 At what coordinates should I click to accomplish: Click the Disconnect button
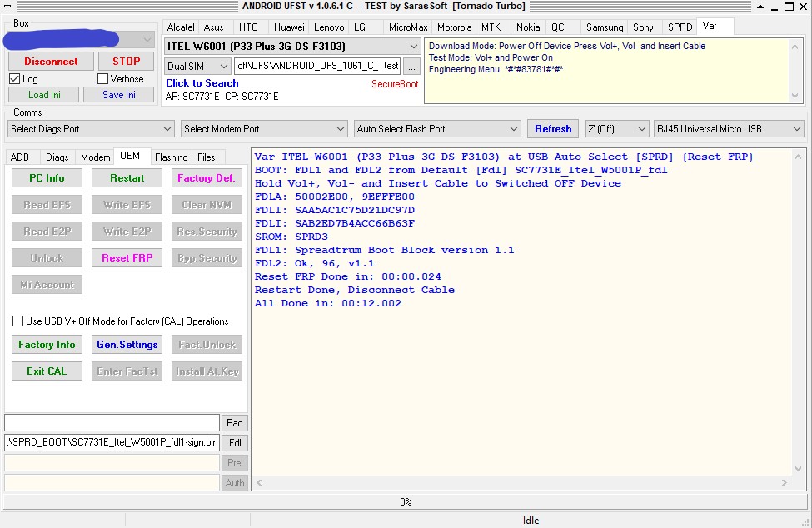51,62
